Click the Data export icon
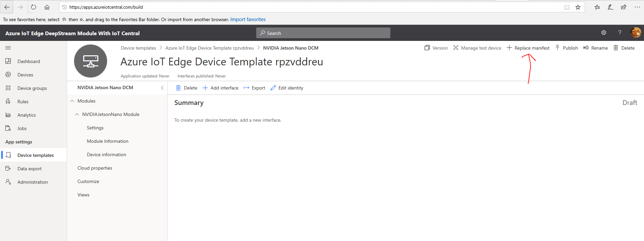644x241 pixels. click(8, 168)
